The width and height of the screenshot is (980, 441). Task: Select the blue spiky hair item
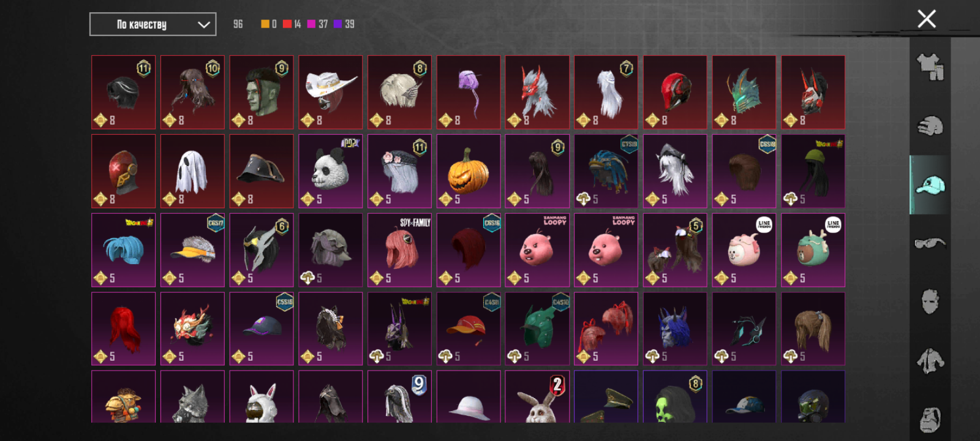point(123,250)
